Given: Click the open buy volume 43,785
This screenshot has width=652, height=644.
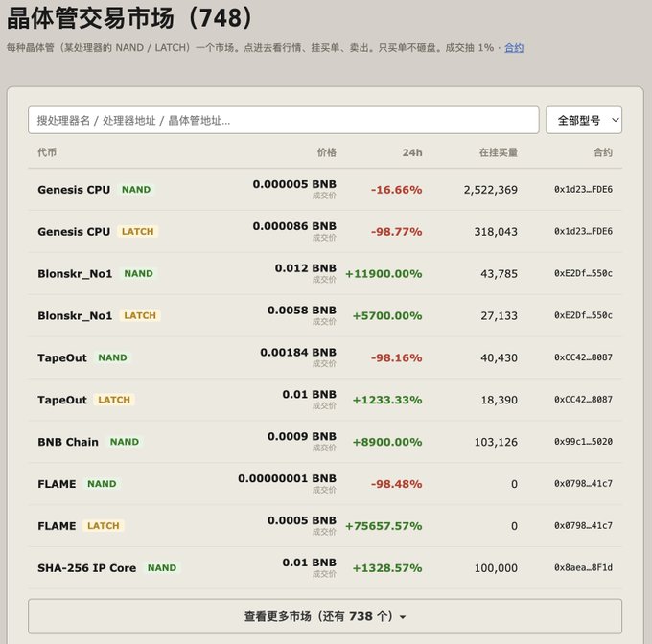Looking at the screenshot, I should point(500,274).
